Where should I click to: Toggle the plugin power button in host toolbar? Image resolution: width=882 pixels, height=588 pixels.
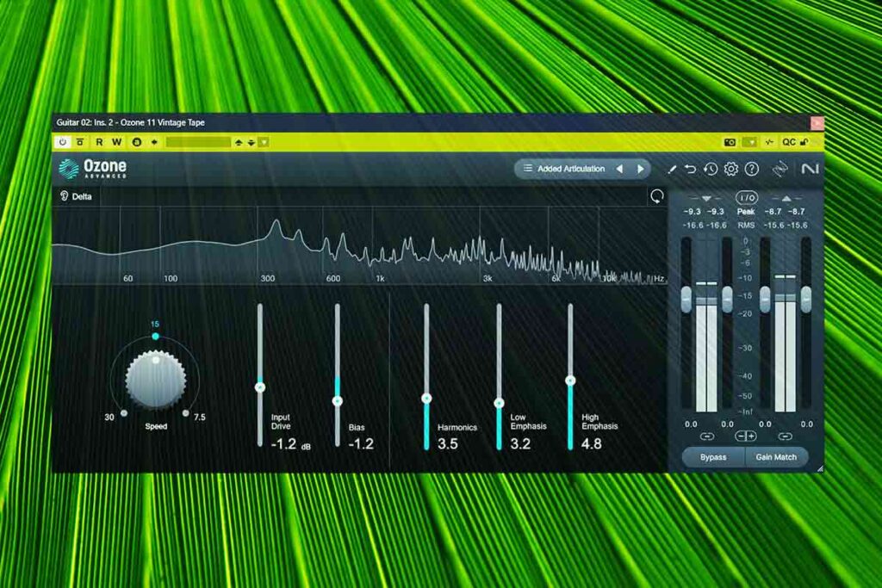coord(62,142)
